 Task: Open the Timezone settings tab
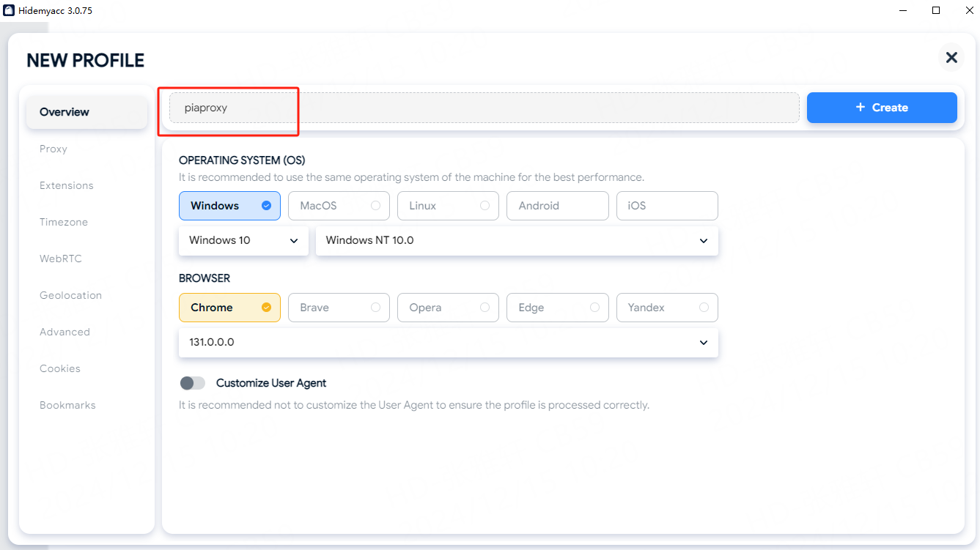point(64,222)
